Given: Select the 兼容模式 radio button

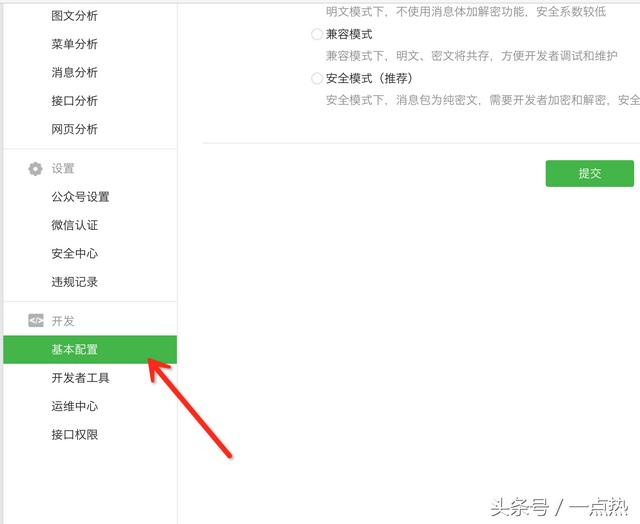Looking at the screenshot, I should coord(317,34).
